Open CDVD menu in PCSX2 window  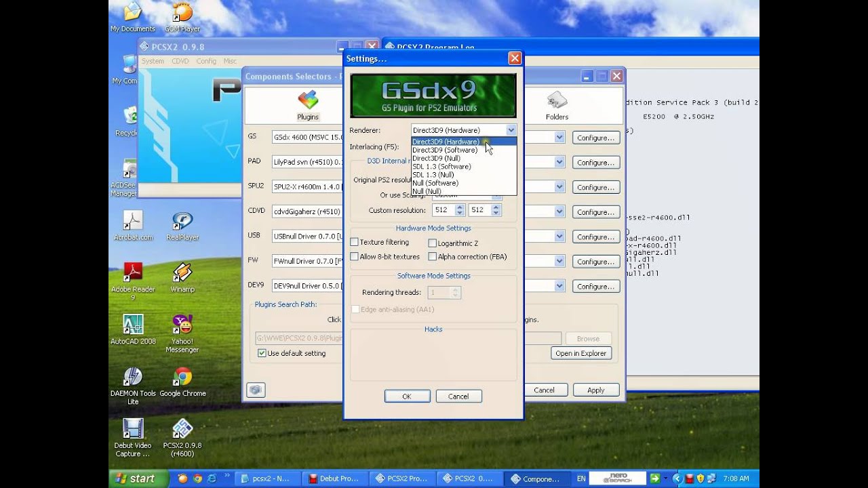180,61
